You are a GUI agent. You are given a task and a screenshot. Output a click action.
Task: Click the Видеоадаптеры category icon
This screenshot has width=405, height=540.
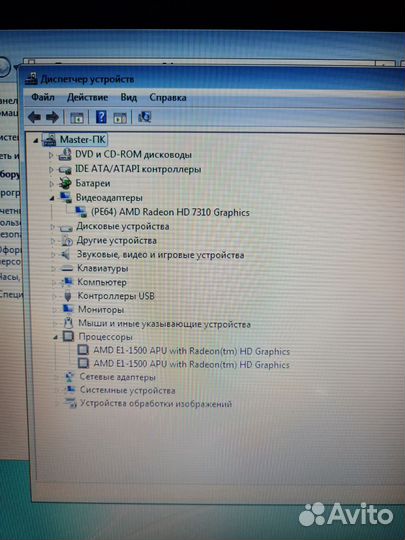pyautogui.click(x=65, y=197)
